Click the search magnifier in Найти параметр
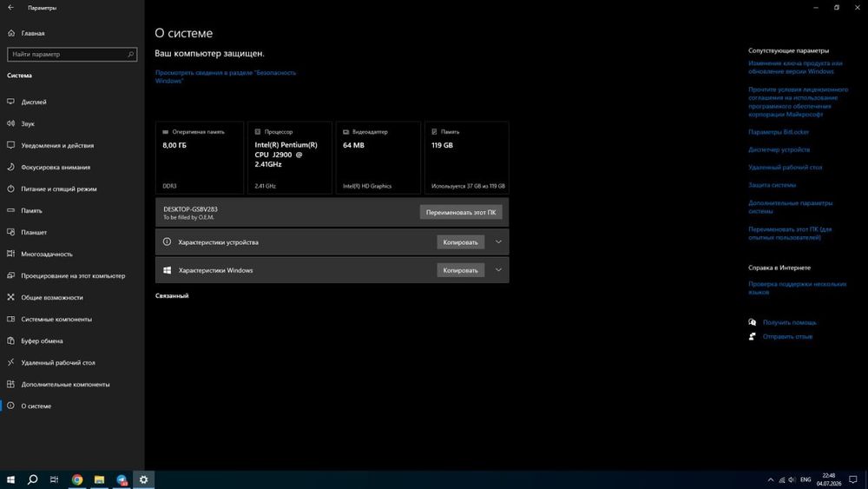The height and width of the screenshot is (489, 868). 131,54
